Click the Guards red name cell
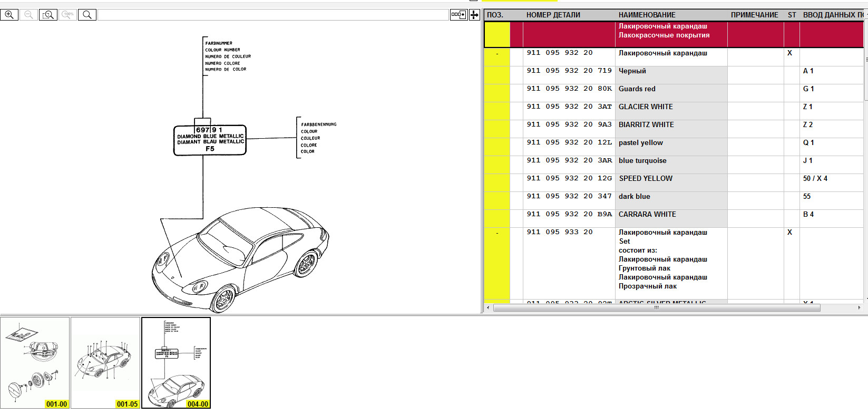The width and height of the screenshot is (868, 414). (x=671, y=93)
